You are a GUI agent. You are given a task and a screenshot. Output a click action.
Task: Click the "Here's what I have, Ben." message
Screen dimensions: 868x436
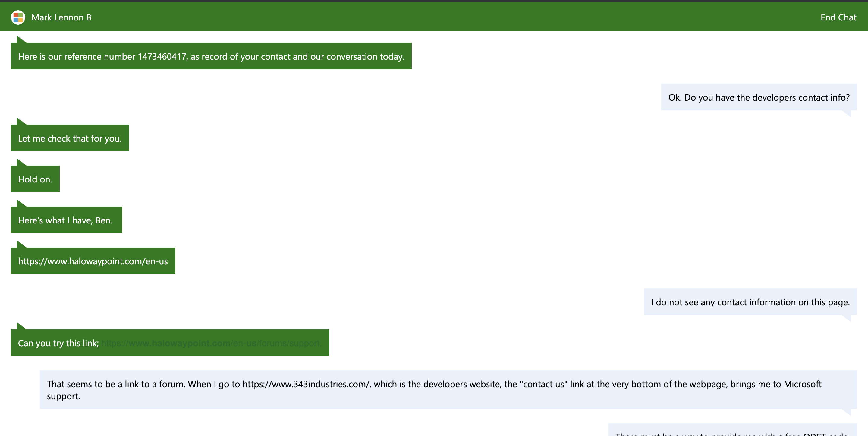coord(65,220)
